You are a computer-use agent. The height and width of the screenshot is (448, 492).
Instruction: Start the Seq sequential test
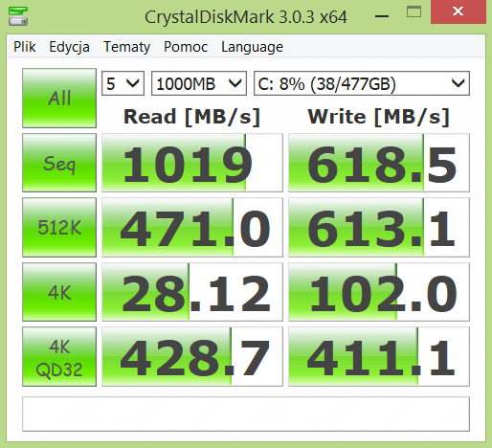pyautogui.click(x=59, y=163)
